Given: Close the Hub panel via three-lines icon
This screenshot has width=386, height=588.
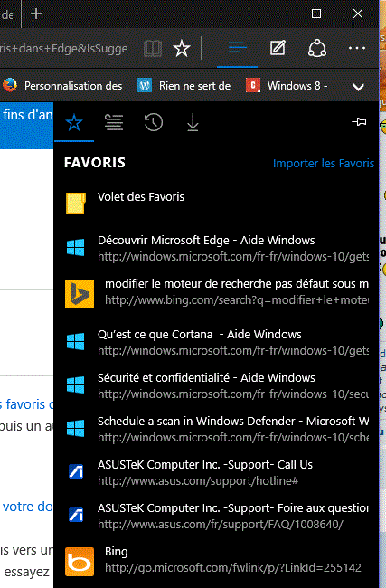Looking at the screenshot, I should point(237,48).
